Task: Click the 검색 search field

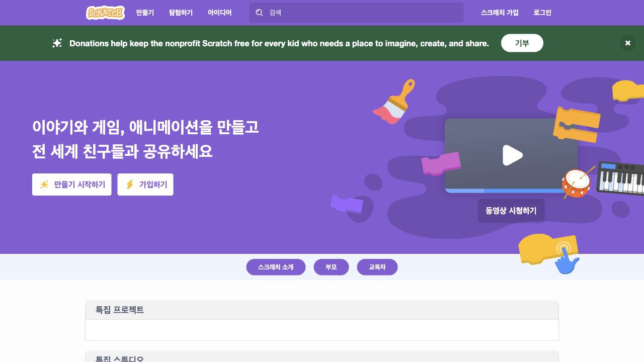Action: (356, 13)
